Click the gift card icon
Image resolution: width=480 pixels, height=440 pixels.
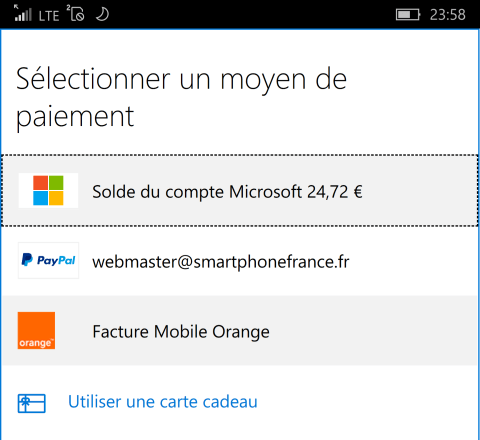32,403
